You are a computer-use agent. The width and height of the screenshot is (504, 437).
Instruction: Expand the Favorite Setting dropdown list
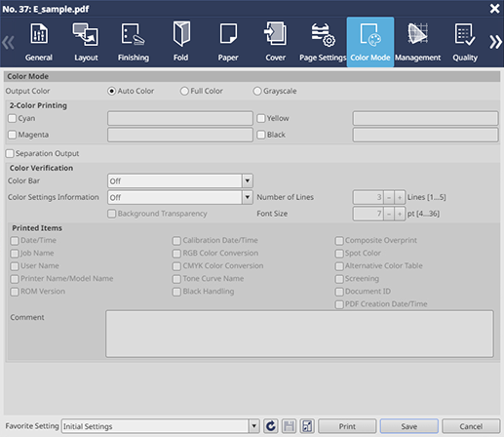pos(254,426)
